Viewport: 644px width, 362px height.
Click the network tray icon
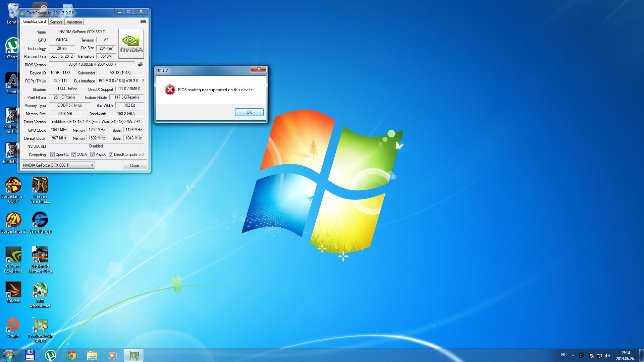coord(599,356)
